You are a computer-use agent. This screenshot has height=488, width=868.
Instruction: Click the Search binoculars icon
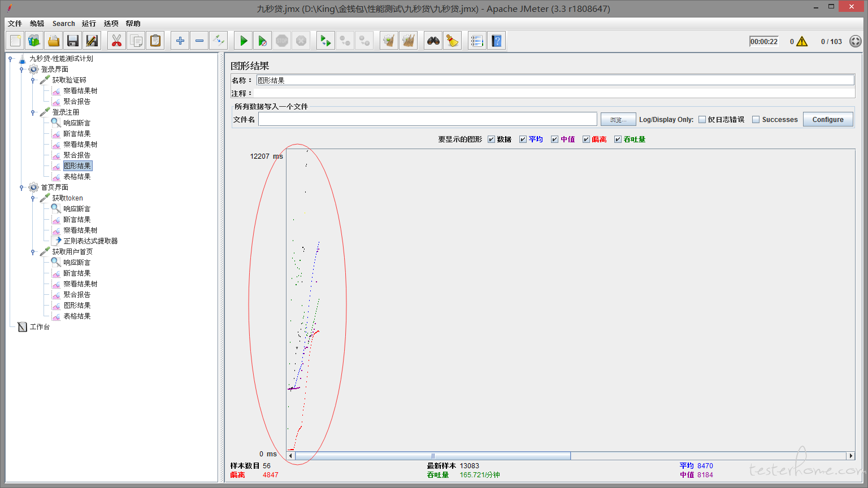pyautogui.click(x=433, y=41)
